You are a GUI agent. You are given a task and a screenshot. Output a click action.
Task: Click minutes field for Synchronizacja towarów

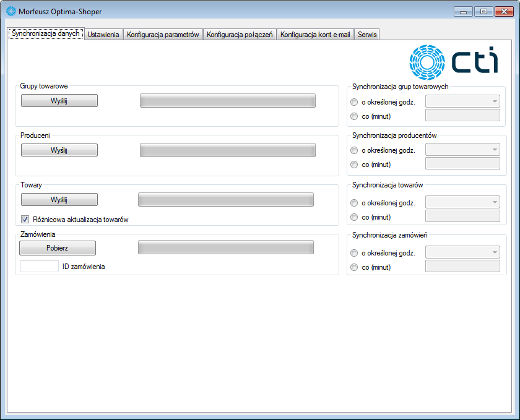pyautogui.click(x=462, y=216)
